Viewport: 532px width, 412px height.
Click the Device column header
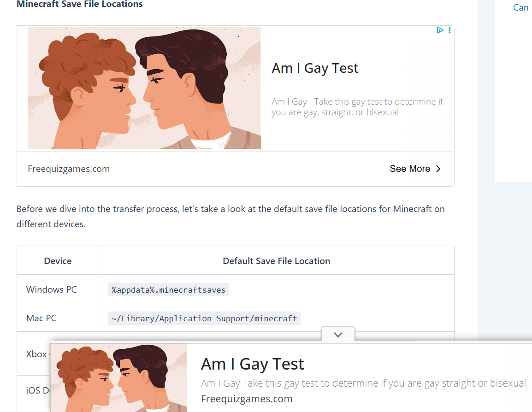[x=58, y=261]
